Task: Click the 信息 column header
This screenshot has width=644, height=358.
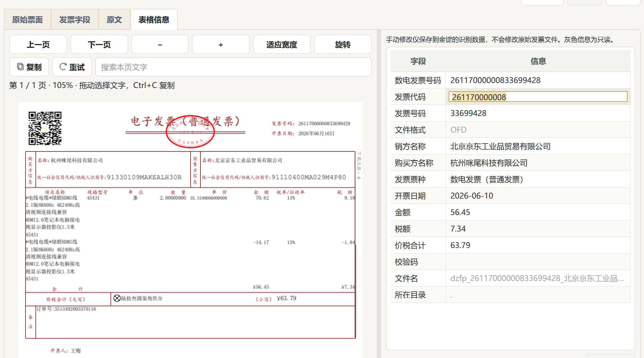Action: [x=538, y=61]
